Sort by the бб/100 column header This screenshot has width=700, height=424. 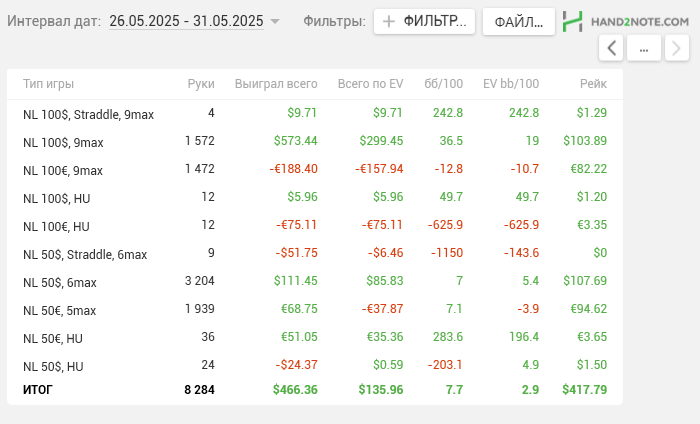point(443,85)
